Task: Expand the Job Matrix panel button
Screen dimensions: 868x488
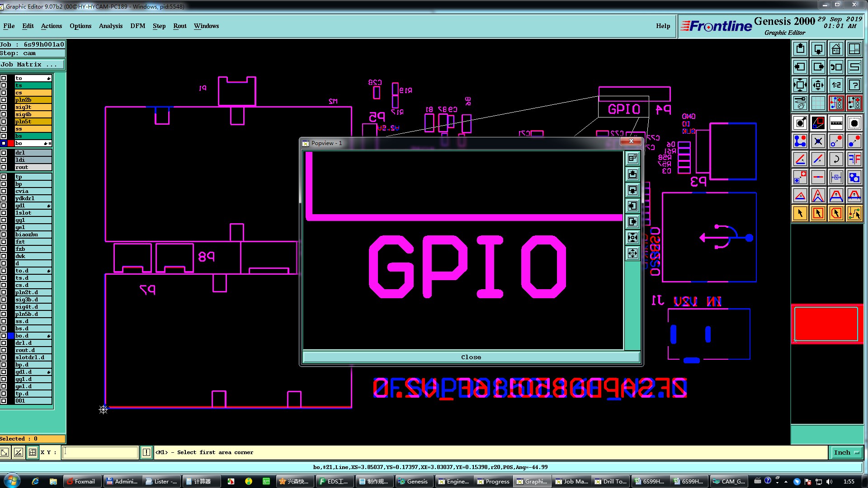Action: pos(32,65)
